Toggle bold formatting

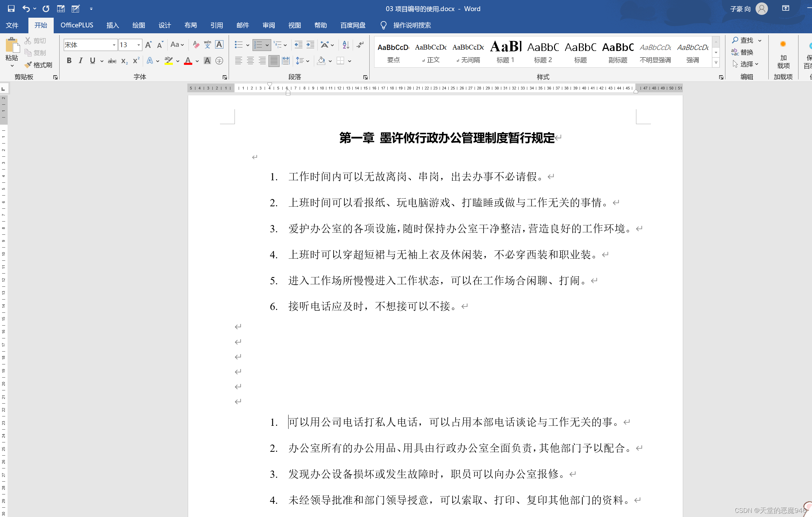(x=69, y=61)
